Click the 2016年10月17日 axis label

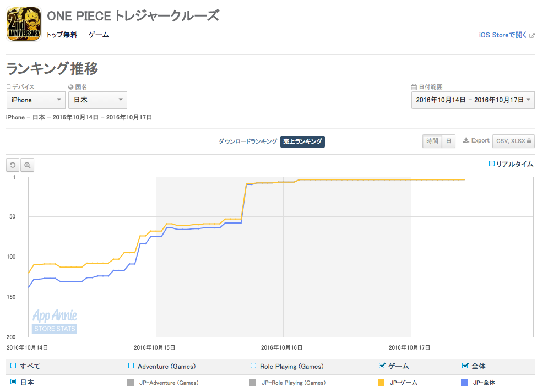coord(410,347)
